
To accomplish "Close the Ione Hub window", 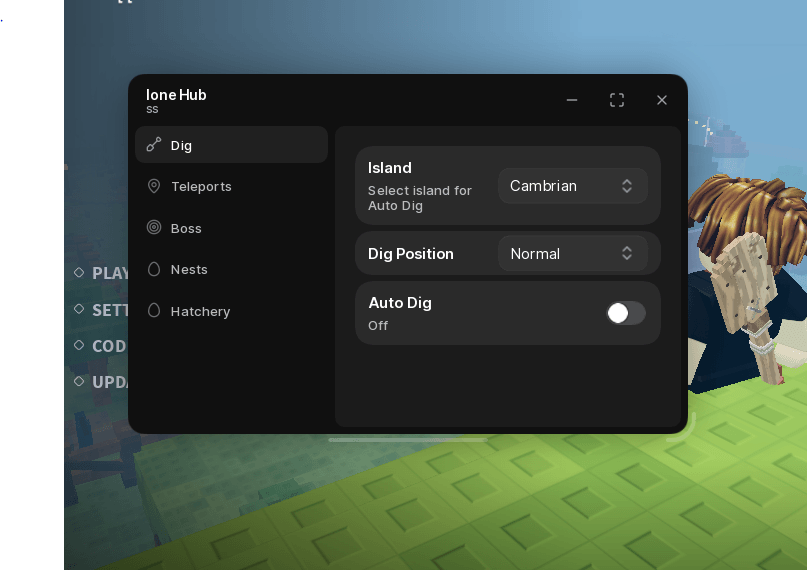I will [662, 100].
